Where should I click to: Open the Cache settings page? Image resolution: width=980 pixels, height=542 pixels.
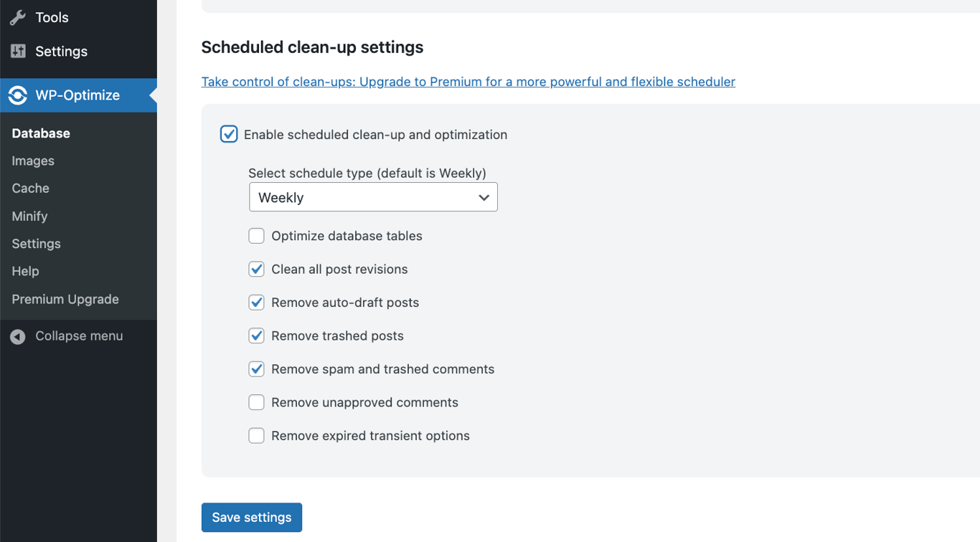tap(29, 188)
